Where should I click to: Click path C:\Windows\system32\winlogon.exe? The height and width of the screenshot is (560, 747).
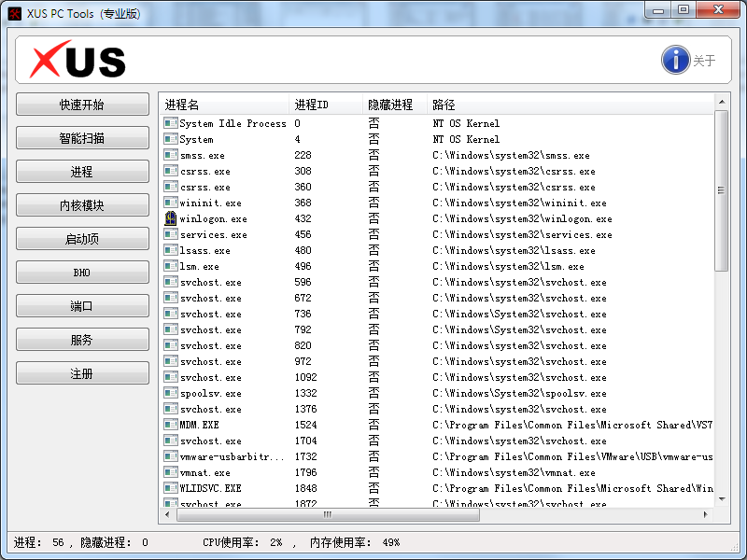522,218
